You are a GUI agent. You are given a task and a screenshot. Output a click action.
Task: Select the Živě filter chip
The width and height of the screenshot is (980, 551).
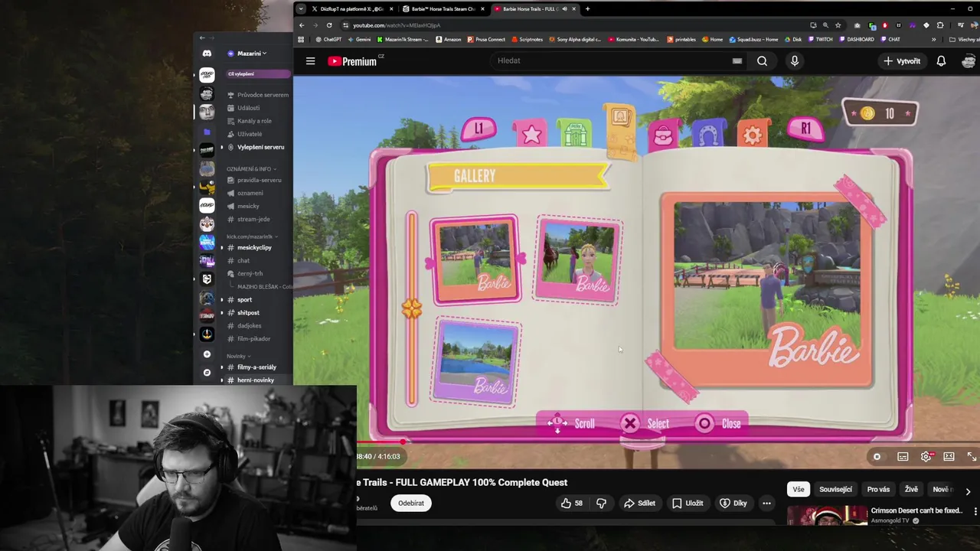pos(911,489)
